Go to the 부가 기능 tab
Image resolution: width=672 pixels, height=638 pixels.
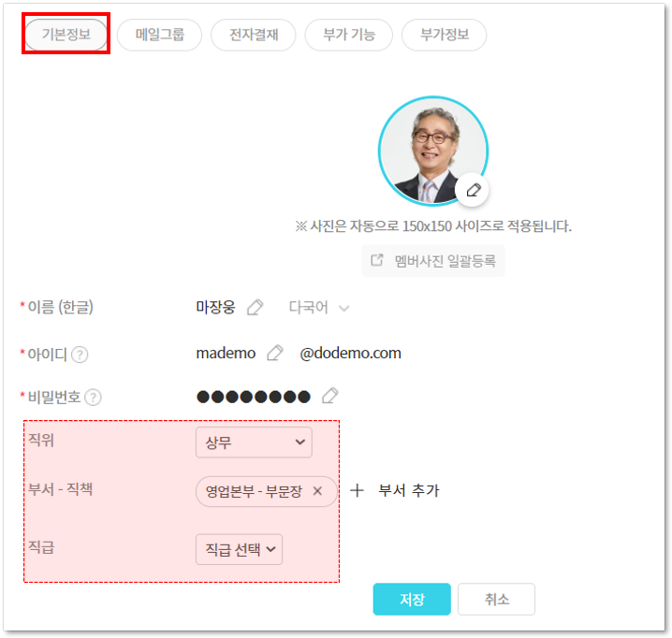(x=348, y=35)
